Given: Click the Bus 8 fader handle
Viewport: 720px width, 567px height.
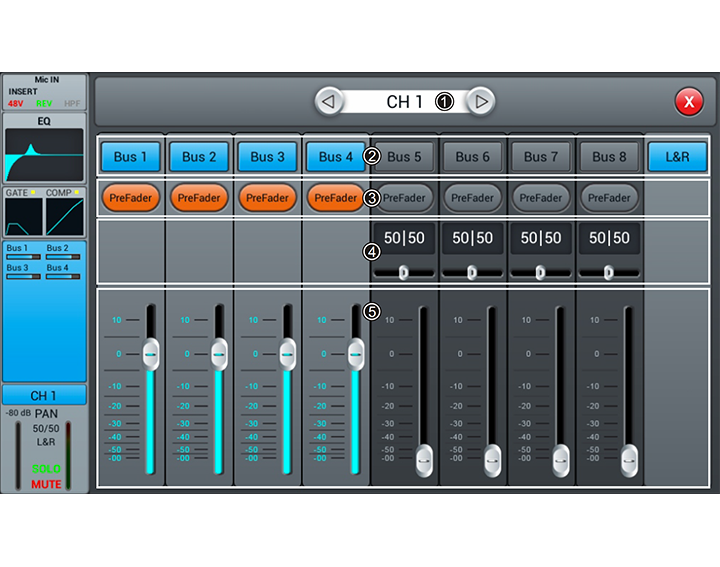Looking at the screenshot, I should click(x=629, y=459).
